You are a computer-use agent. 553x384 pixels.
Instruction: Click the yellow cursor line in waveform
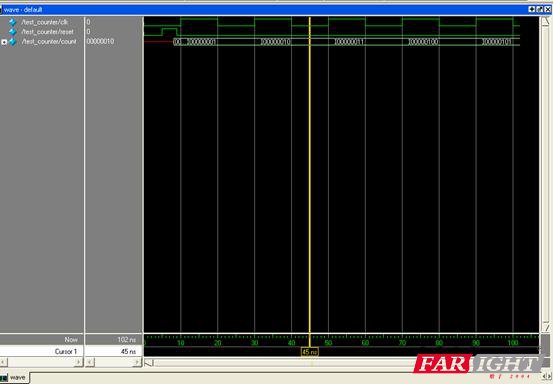pos(310,176)
